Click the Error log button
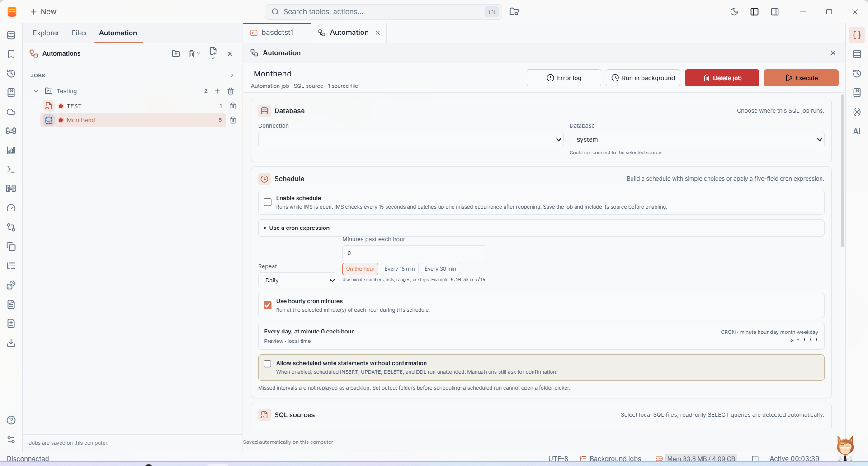868x466 pixels. pyautogui.click(x=564, y=78)
